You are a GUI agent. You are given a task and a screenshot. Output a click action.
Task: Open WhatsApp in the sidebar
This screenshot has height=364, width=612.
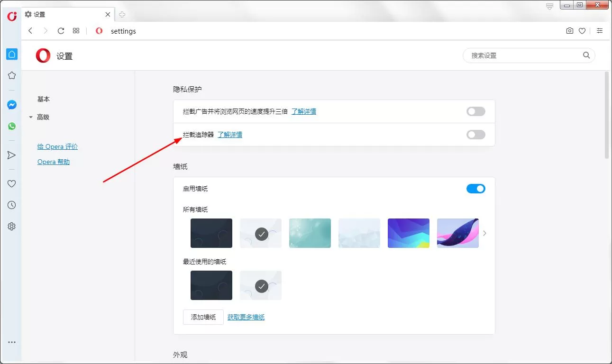(12, 126)
